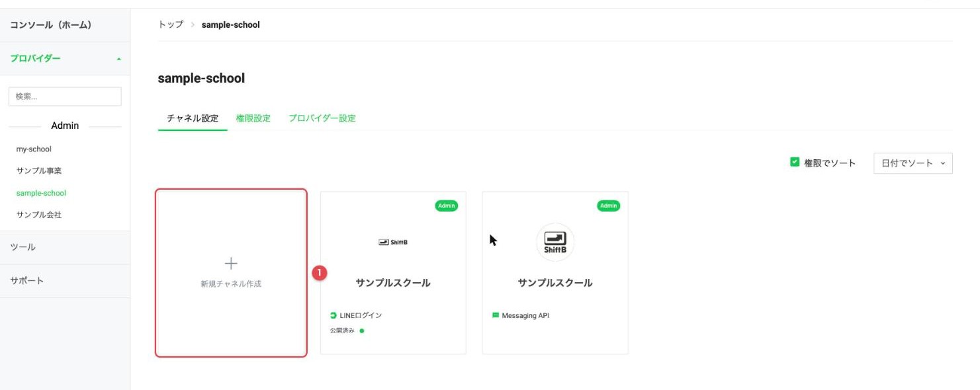Select my-school provider

tap(34, 149)
